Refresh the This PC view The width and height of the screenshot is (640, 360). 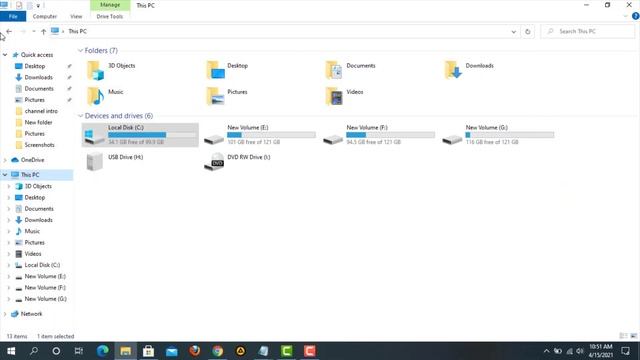(x=527, y=31)
